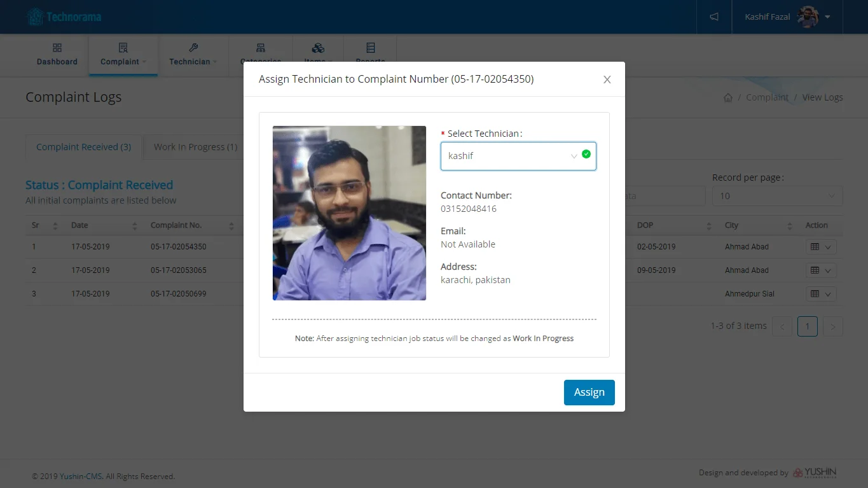The image size is (868, 488).
Task: Click the Assign button
Action: [589, 393]
